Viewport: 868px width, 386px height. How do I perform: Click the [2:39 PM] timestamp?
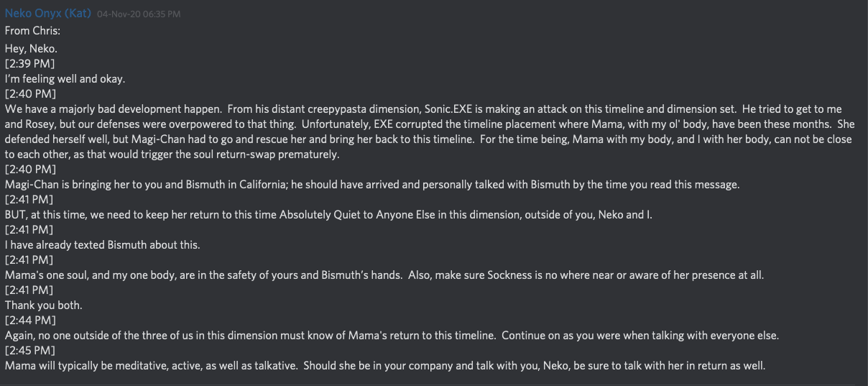point(29,64)
